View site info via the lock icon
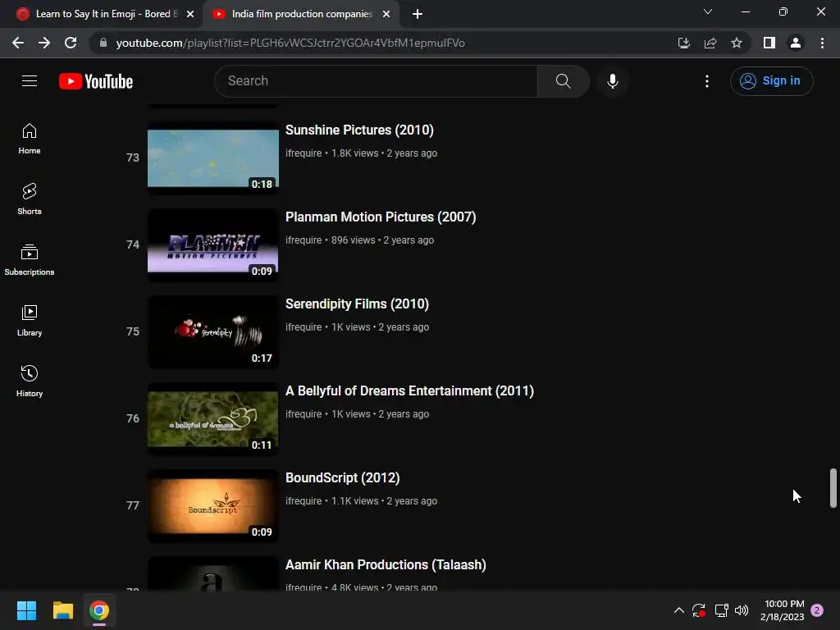Screen dimensions: 840x630 [103, 43]
